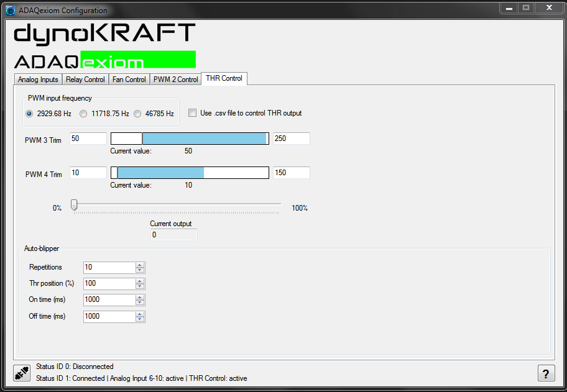The image size is (567, 392).
Task: Click PWM 4 Trim minimum field showing 10
Action: coord(88,173)
